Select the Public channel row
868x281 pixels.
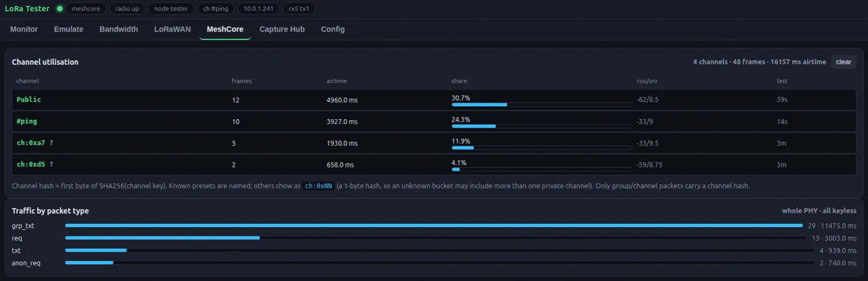click(434, 100)
